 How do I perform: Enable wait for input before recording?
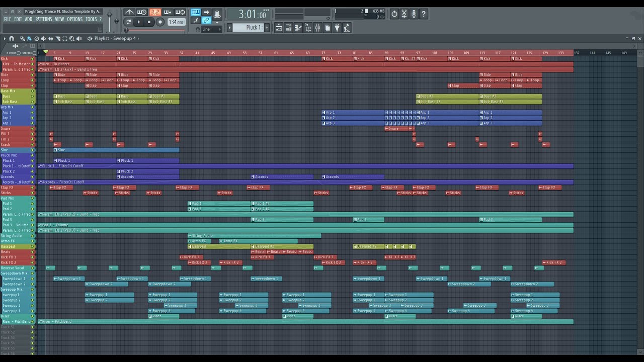click(142, 12)
